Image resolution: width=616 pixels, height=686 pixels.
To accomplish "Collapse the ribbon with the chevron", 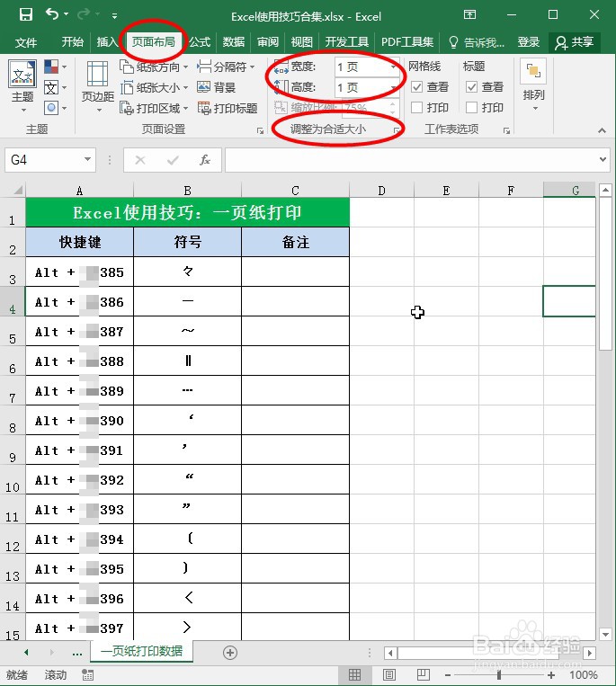I will point(602,130).
